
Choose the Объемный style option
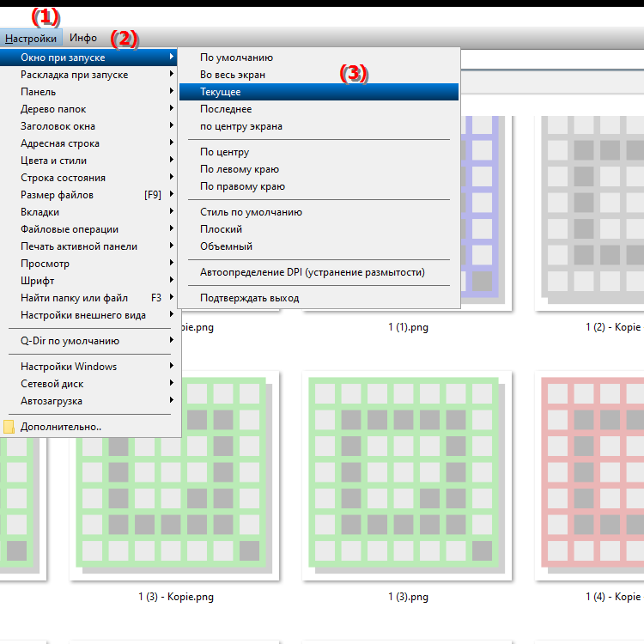tap(319, 246)
